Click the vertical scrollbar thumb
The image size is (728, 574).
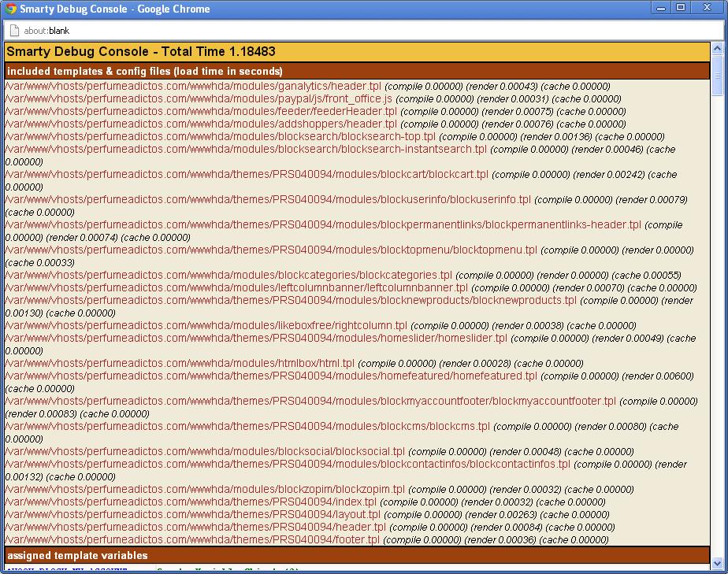pyautogui.click(x=717, y=75)
